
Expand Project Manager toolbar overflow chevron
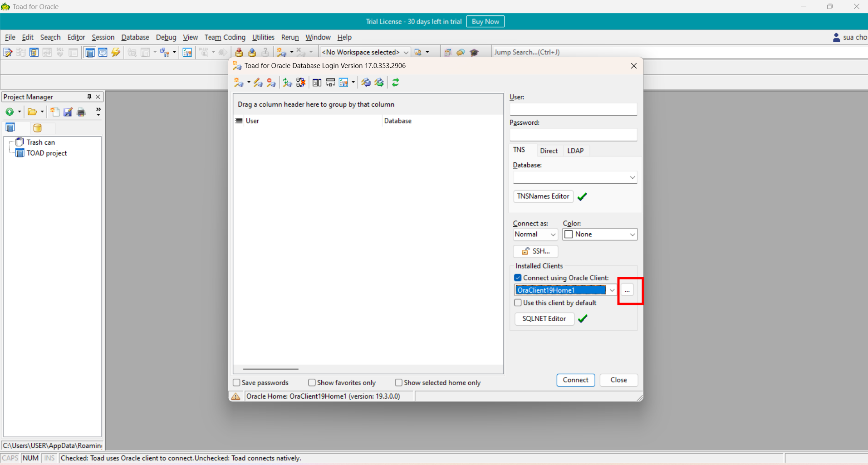pos(98,112)
